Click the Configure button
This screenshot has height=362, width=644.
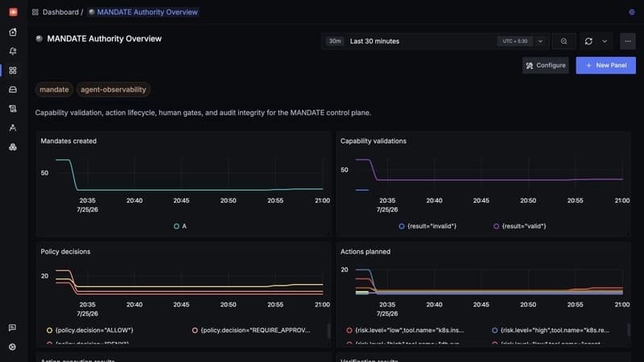[546, 65]
